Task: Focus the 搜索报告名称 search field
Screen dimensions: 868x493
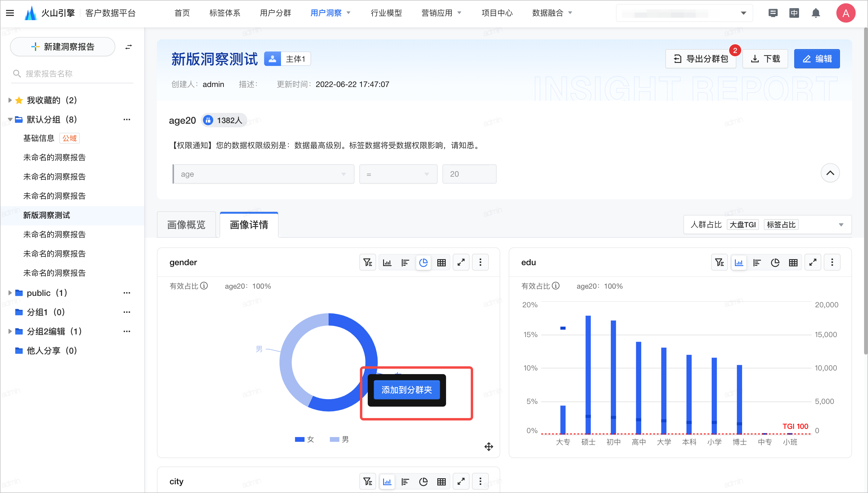Action: [73, 73]
